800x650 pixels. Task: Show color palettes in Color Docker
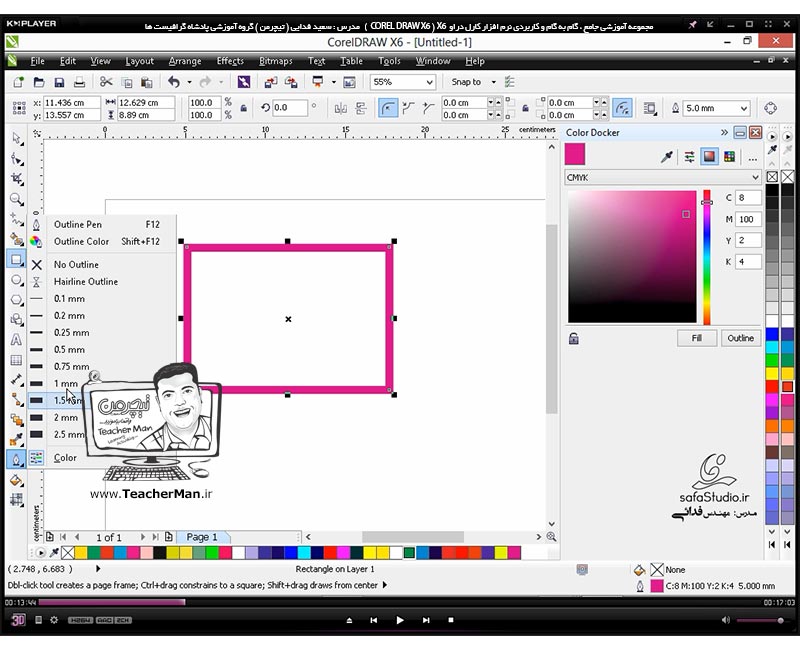click(x=730, y=157)
